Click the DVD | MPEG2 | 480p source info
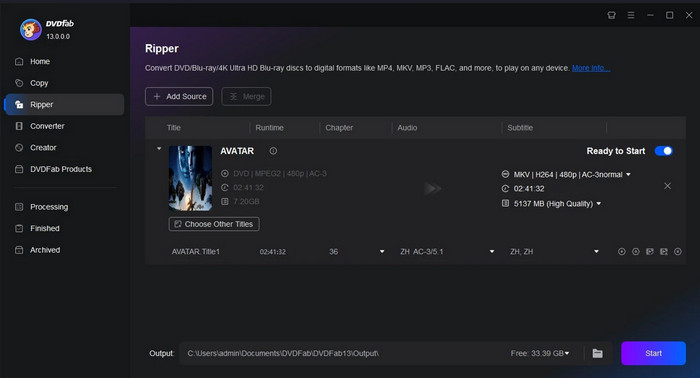Image resolution: width=700 pixels, height=378 pixels. 280,174
